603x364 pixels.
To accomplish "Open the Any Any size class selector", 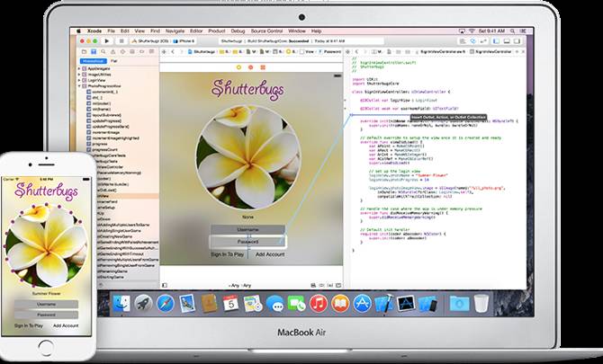I will pyautogui.click(x=239, y=285).
